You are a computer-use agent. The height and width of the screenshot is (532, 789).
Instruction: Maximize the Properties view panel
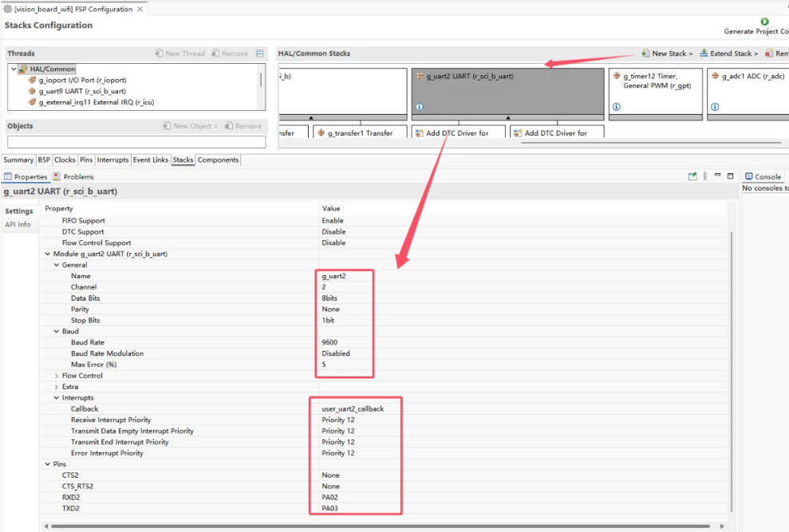(731, 175)
